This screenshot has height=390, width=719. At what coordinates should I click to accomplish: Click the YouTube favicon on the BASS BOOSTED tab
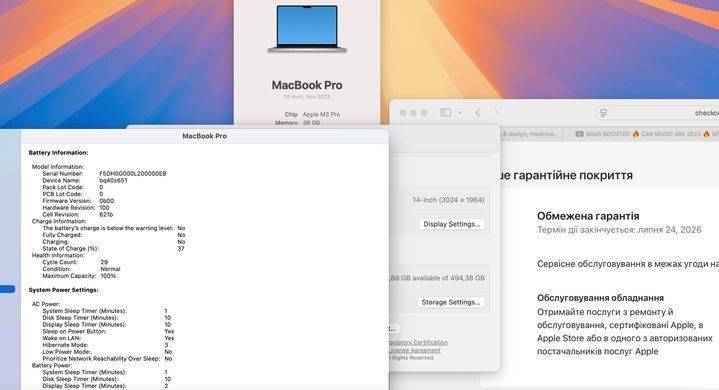pos(579,134)
